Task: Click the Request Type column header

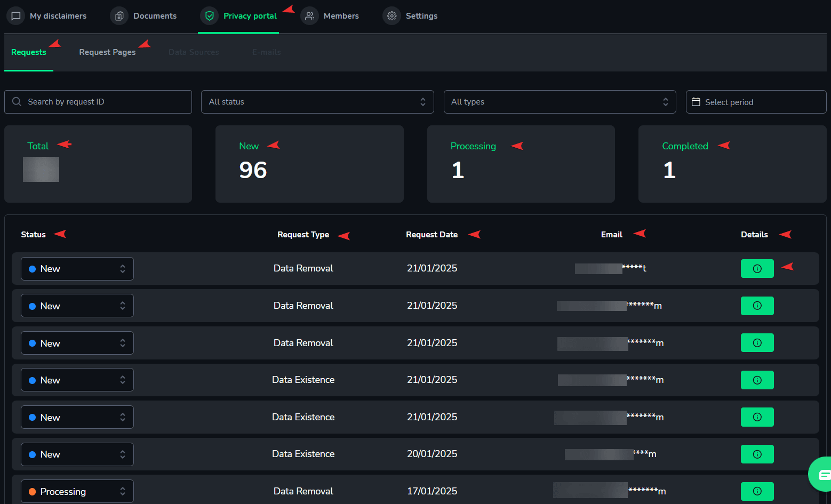Action: coord(303,235)
